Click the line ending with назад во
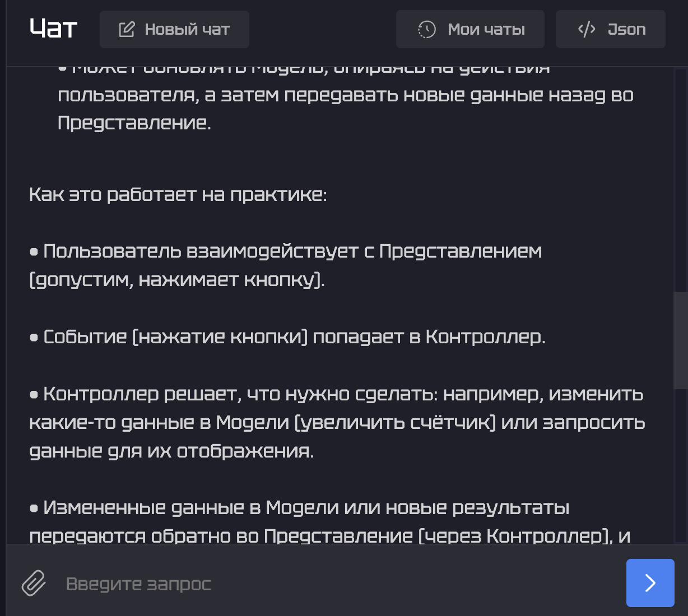The width and height of the screenshot is (688, 616). coord(345,95)
